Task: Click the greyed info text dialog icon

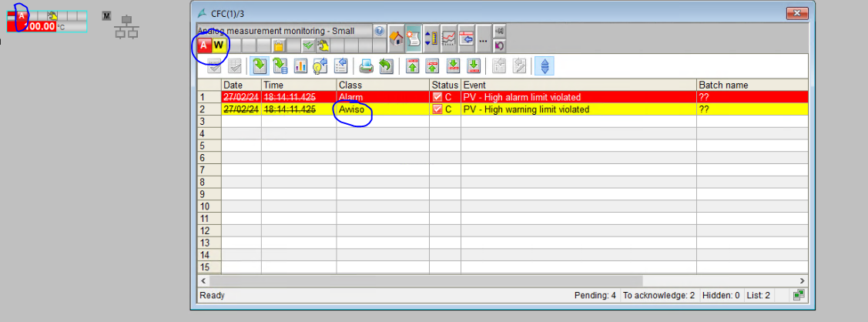Action: pos(499,66)
